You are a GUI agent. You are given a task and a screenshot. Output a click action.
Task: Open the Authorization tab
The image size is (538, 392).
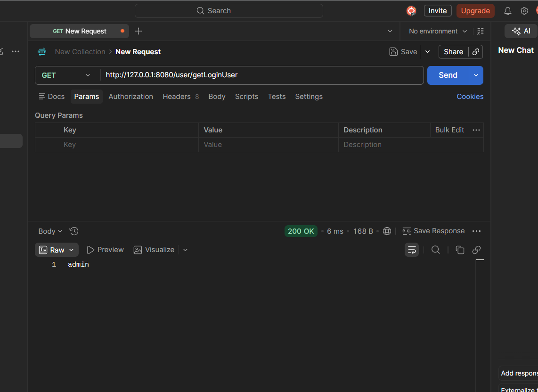[130, 97]
